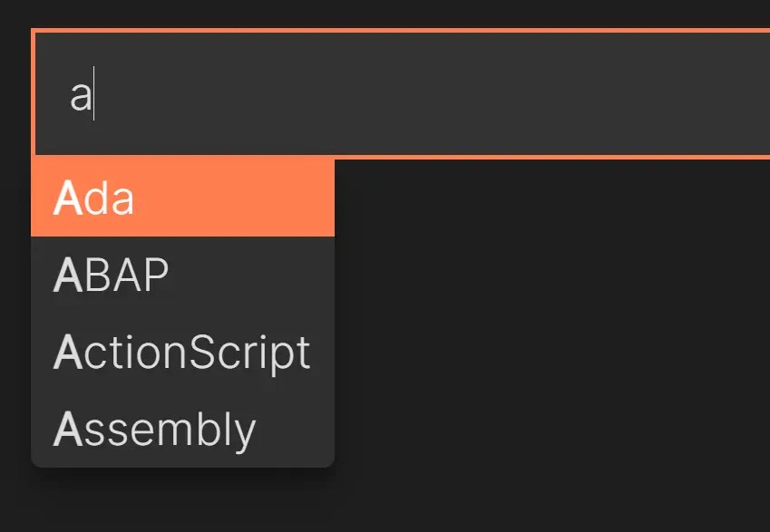Image resolution: width=770 pixels, height=532 pixels.
Task: Click the "BAP" letters of the ABAP entry
Action: [126, 276]
